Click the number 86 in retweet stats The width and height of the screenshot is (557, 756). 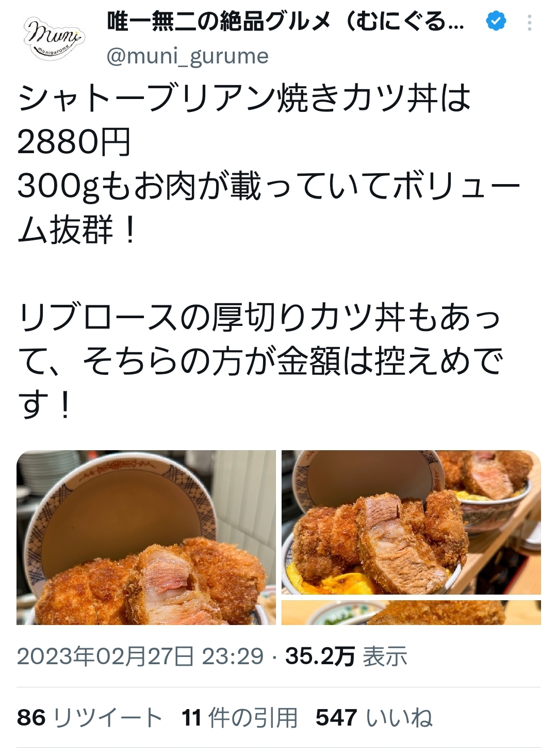tap(31, 717)
